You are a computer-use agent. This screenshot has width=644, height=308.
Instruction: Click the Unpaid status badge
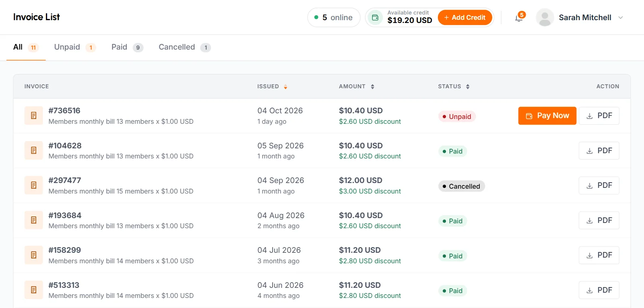[457, 117]
